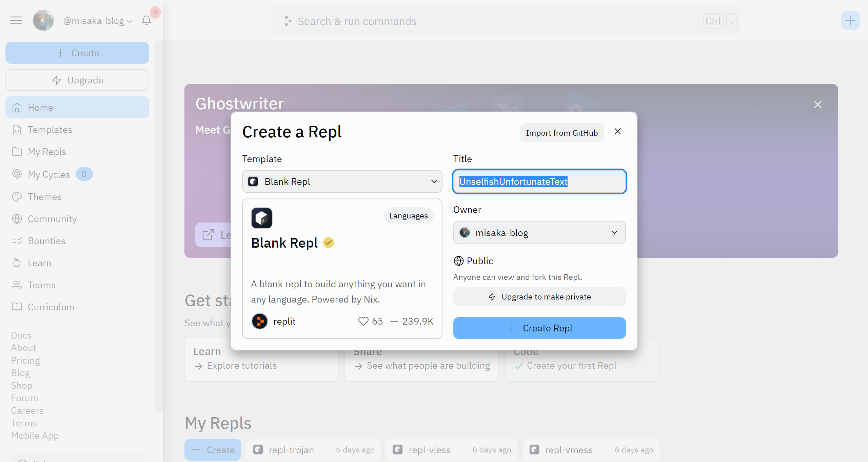Click Import from GitHub button
The width and height of the screenshot is (868, 462).
pos(561,133)
